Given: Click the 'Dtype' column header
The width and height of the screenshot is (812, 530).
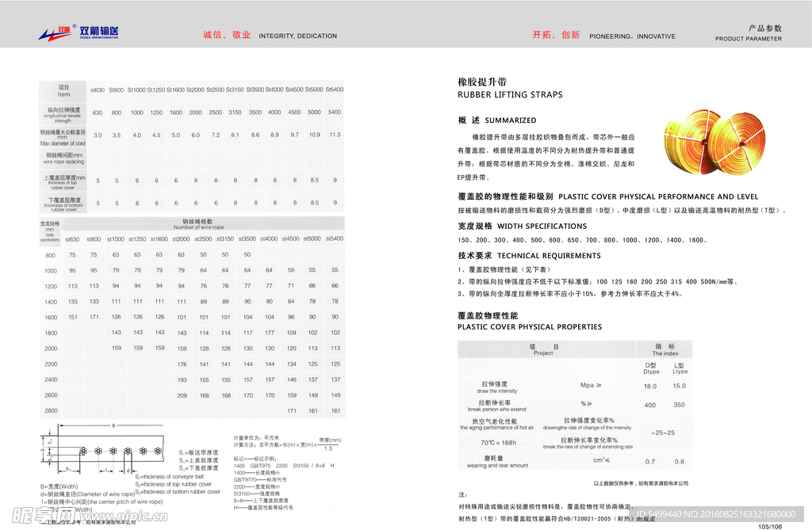Looking at the screenshot, I should click(x=651, y=371).
